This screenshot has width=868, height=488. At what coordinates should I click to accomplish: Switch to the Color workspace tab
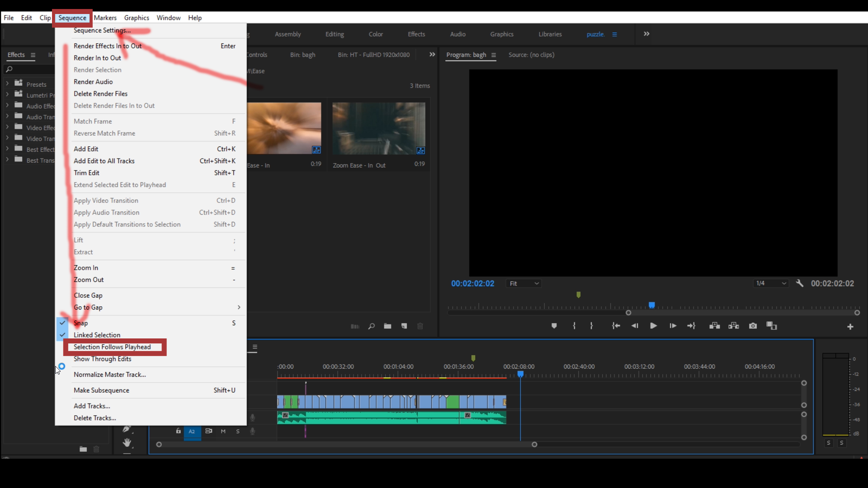pos(376,34)
